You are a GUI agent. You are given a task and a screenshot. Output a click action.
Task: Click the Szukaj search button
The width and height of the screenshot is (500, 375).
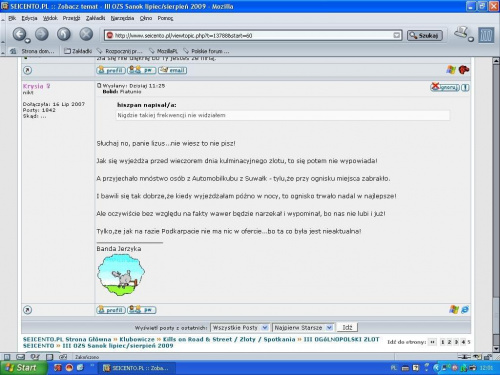coord(425,35)
